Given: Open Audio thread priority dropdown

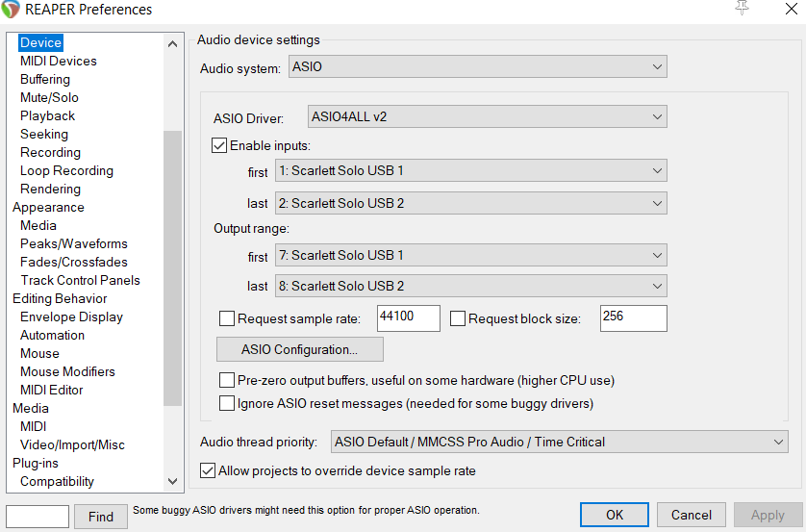Looking at the screenshot, I should [559, 442].
